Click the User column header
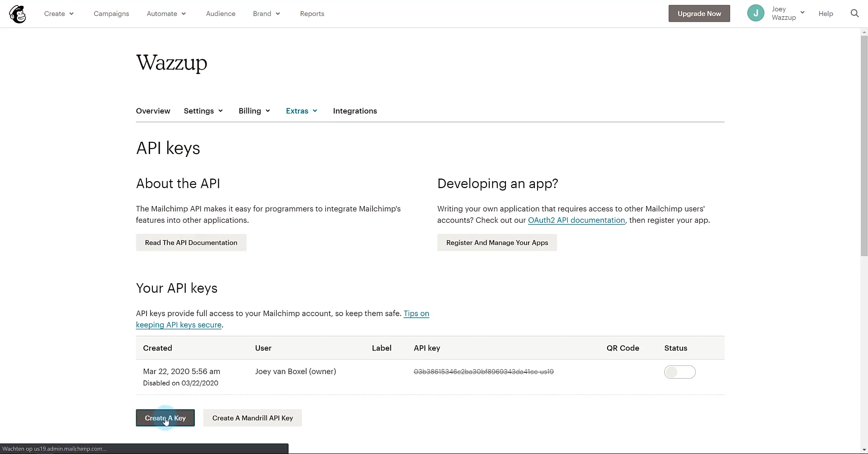The height and width of the screenshot is (454, 868). 263,348
